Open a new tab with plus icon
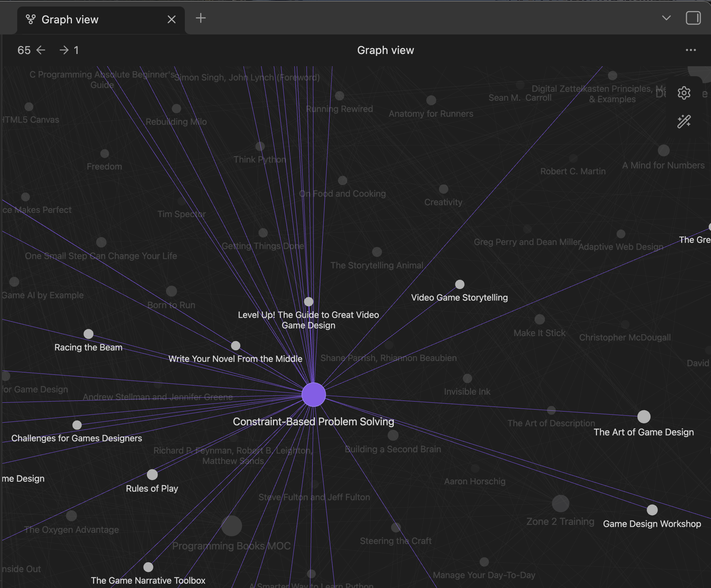 [201, 18]
